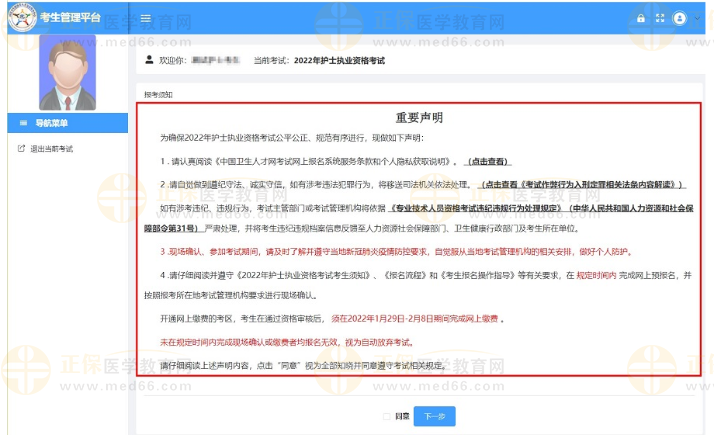This screenshot has height=435, width=714.
Task: Toggle fullscreen with the expand icon
Action: click(659, 18)
